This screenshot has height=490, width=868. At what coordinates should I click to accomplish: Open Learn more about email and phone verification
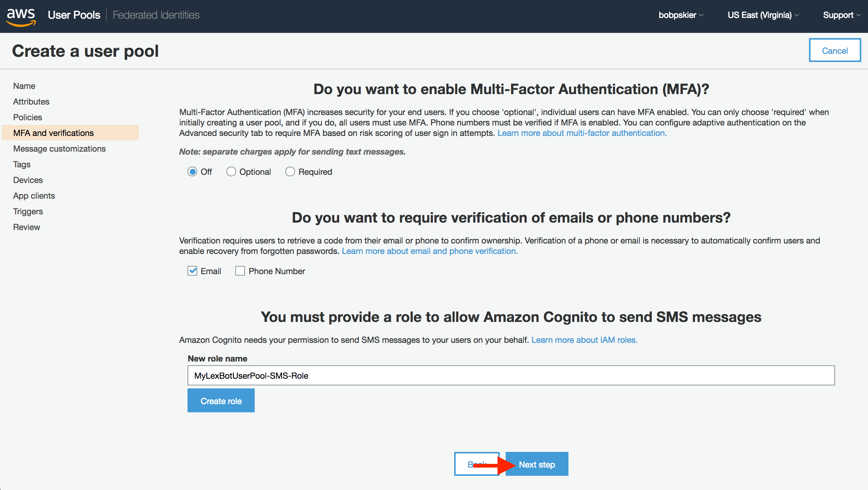click(x=430, y=251)
